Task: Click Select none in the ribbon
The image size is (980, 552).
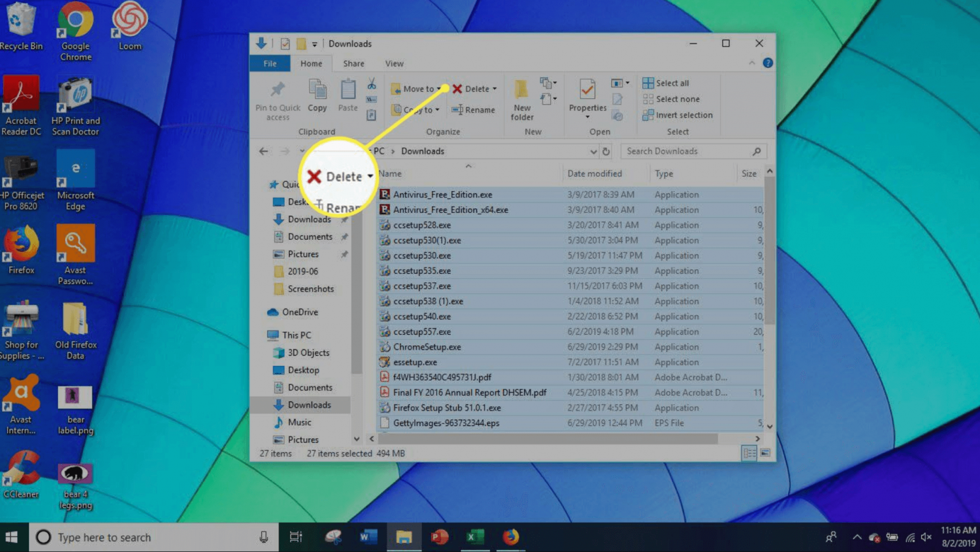Action: [671, 99]
